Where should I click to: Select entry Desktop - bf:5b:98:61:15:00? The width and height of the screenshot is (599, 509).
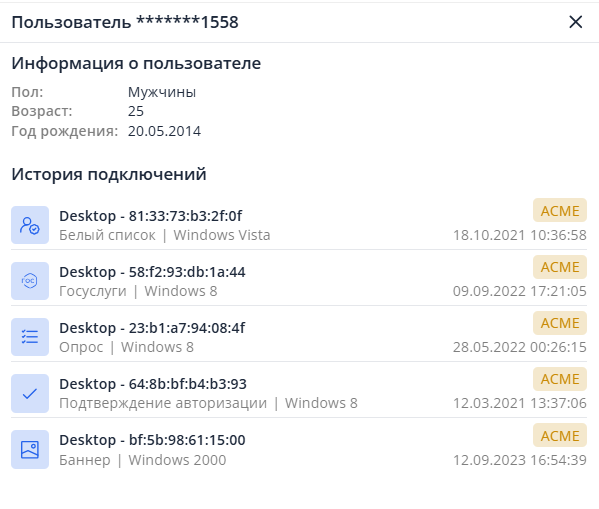pyautogui.click(x=152, y=440)
